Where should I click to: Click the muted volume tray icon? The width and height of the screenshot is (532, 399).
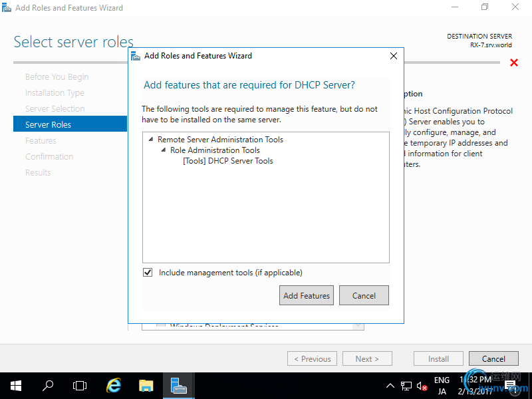tap(422, 386)
